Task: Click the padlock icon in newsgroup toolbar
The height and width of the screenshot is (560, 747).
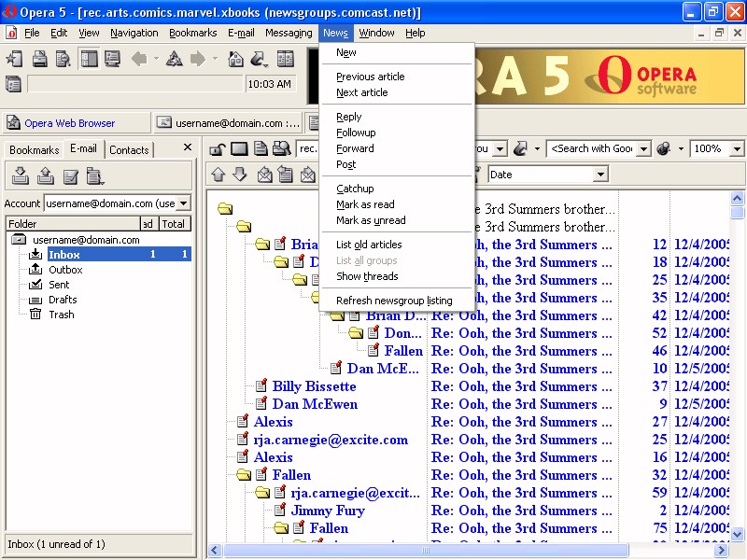Action: pyautogui.click(x=218, y=149)
